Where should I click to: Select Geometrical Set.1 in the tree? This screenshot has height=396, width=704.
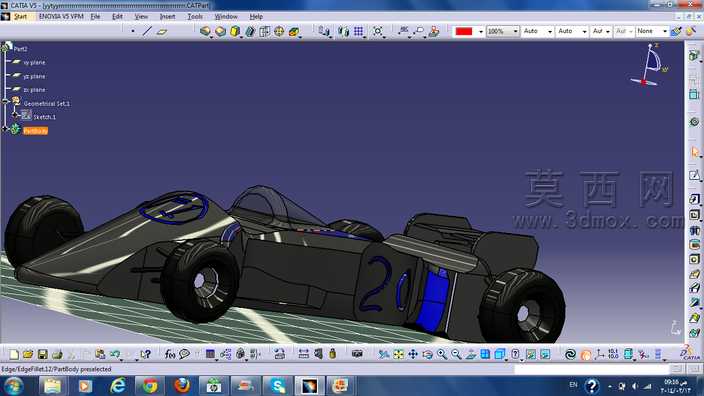(47, 104)
